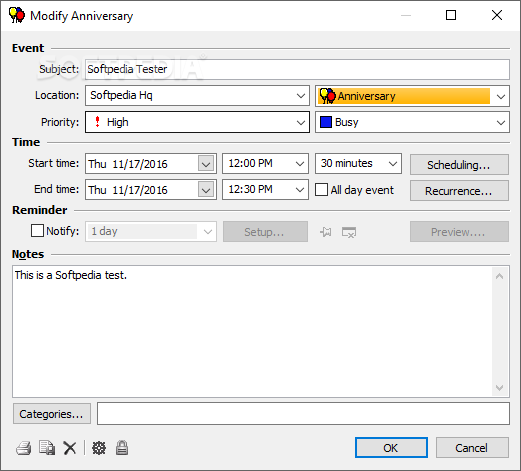
Task: Click the Scheduling... button
Action: [459, 164]
